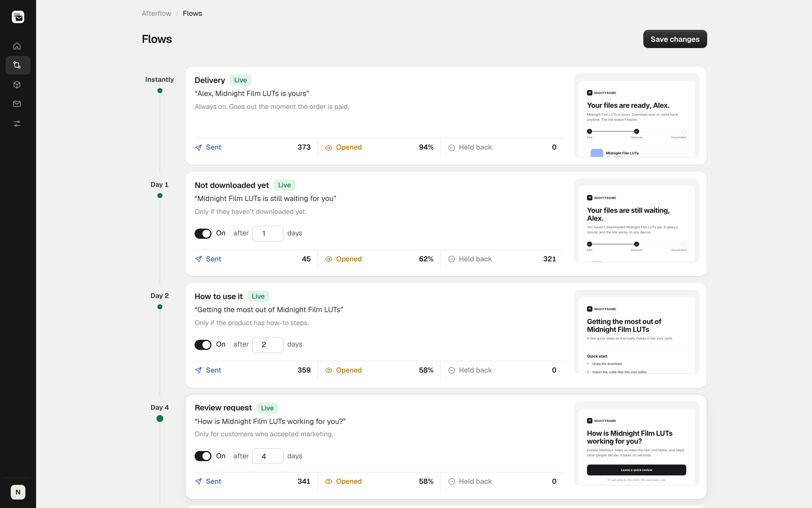Click Opened eye icon in Review request
Viewport: 812px width, 508px height.
(x=329, y=481)
